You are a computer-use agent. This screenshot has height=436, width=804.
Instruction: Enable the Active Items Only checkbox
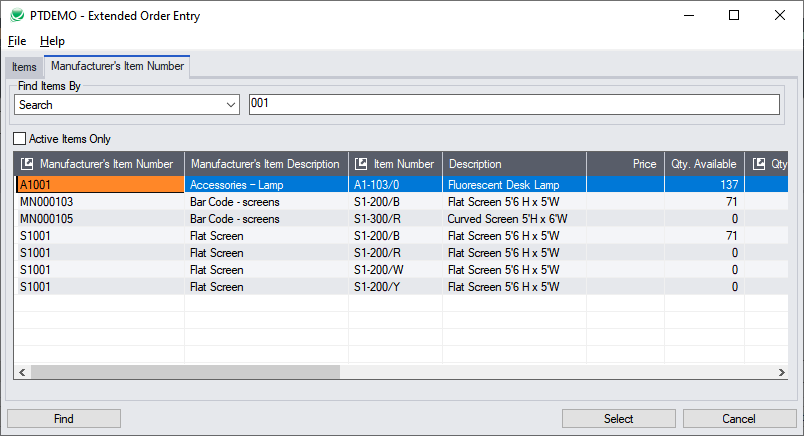19,139
